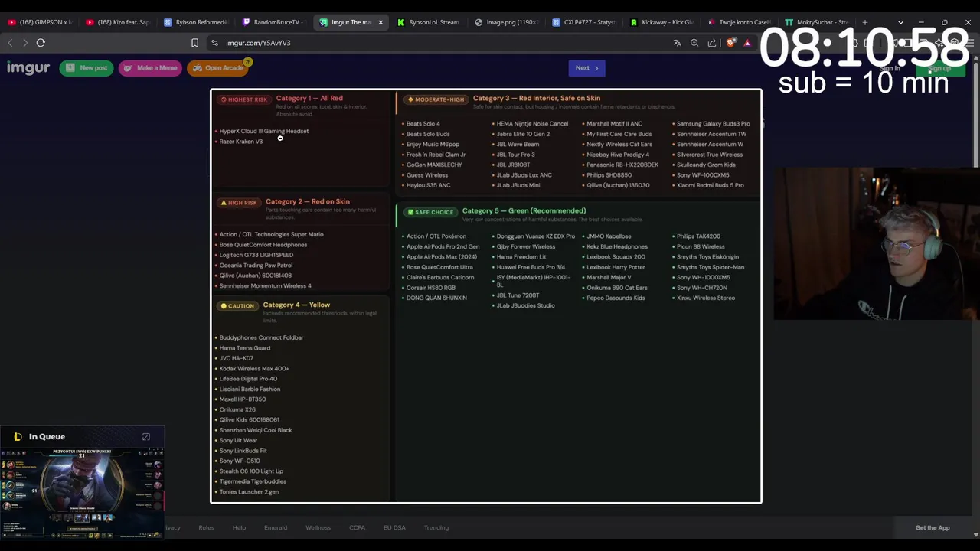Click the League client icon beside In Queue

[x=18, y=437]
